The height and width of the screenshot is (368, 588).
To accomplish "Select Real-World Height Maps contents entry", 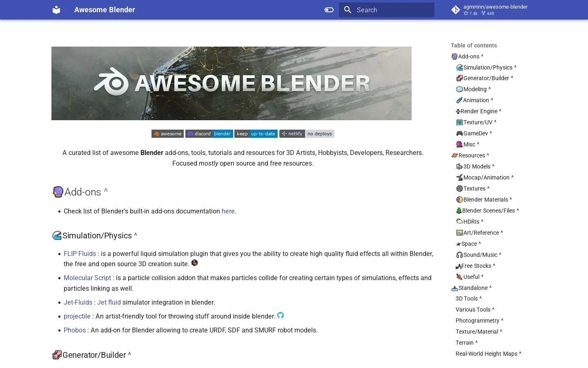I will pyautogui.click(x=488, y=354).
